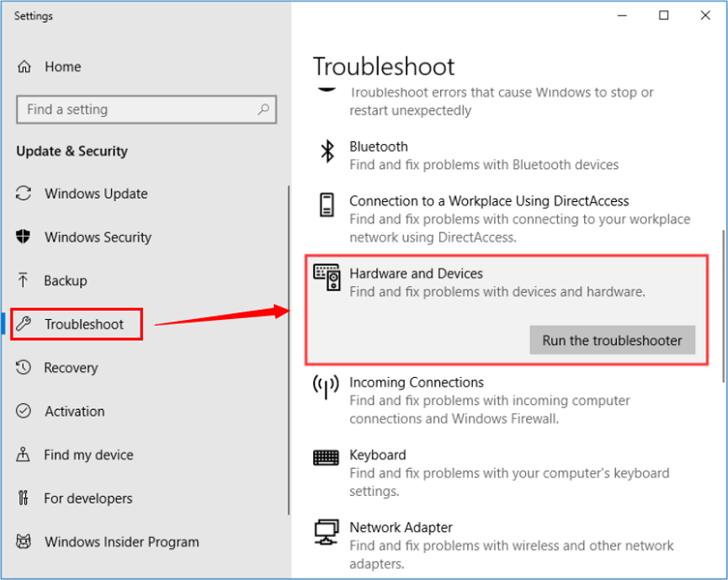Maximize the Settings window
Screen dimensions: 728x580
coord(664,15)
